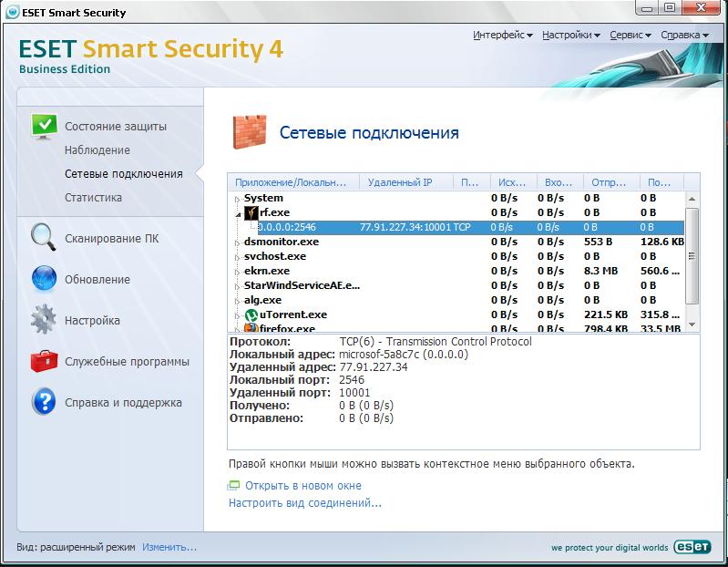This screenshot has width=728, height=567.
Task: Collapse the rf.exe tree entry
Action: pos(239,213)
